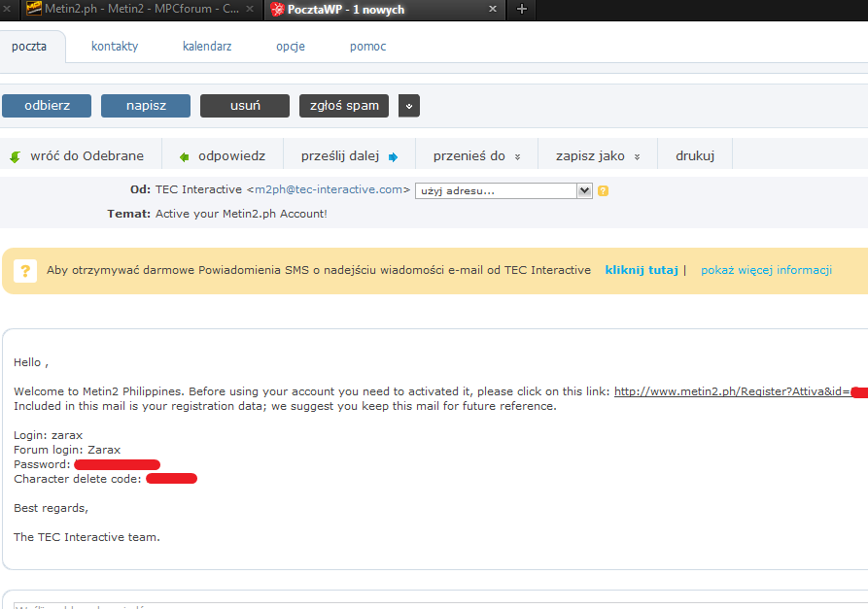This screenshot has height=609, width=868.
Task: Click the blue forward arrow icon
Action: pos(393,157)
